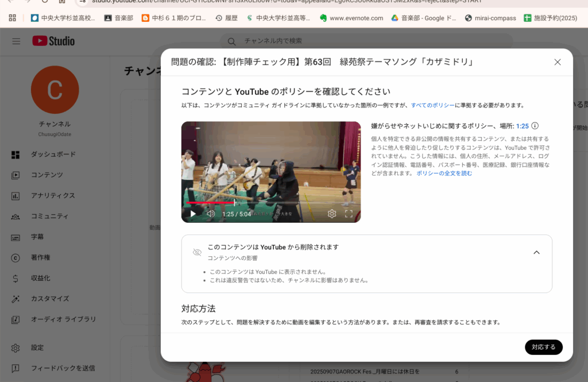Open ポリシーの全文を読む link

(444, 173)
